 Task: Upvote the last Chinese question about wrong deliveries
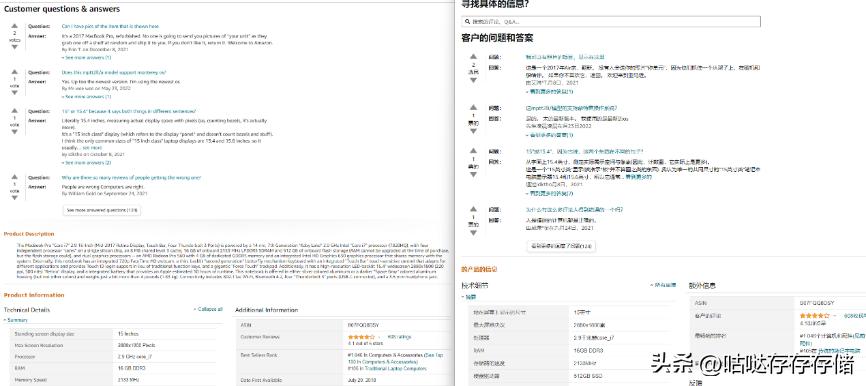click(x=473, y=209)
